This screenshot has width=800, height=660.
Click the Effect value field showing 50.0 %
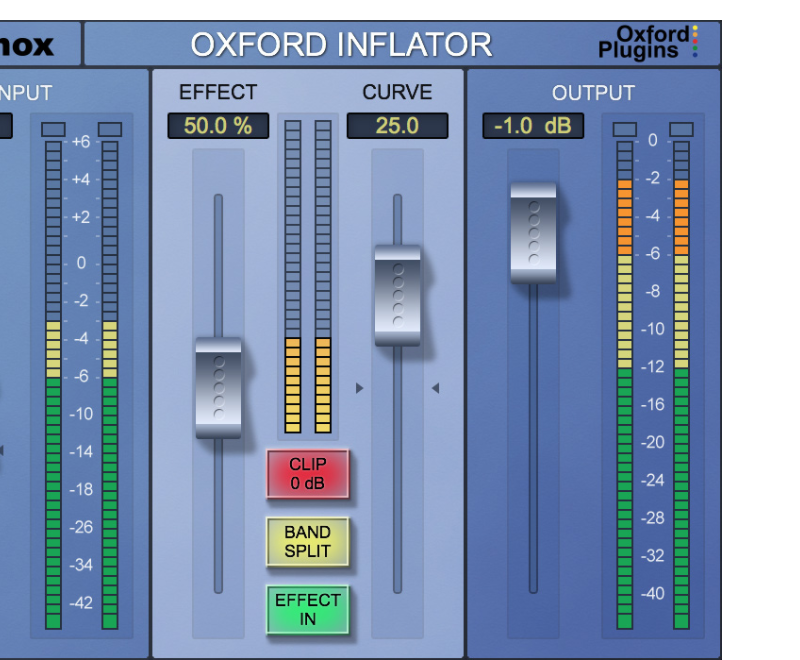[218, 126]
